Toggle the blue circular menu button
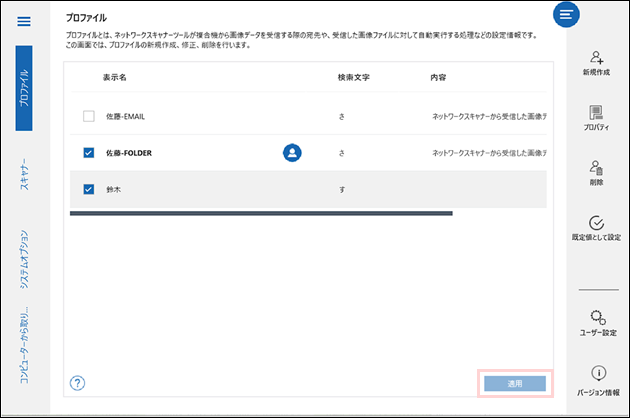 (x=567, y=14)
